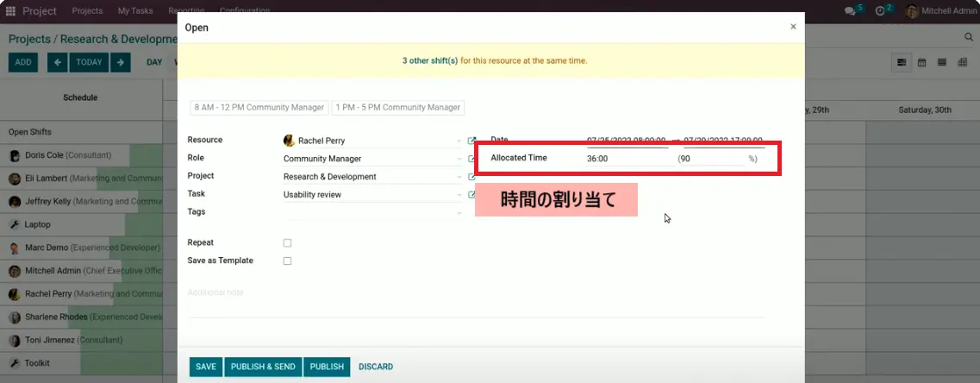This screenshot has height=383, width=980.
Task: Open the My Tasks menu
Action: click(135, 10)
